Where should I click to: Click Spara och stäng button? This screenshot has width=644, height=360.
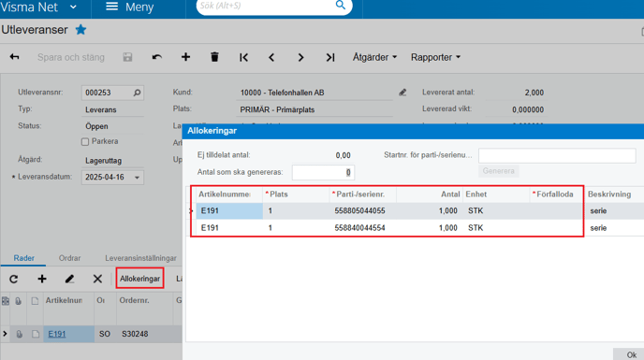(x=70, y=57)
